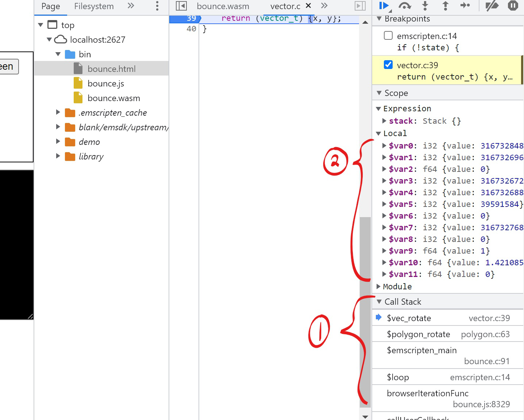The width and height of the screenshot is (524, 420).
Task: Toggle pause on exceptions icon
Action: pyautogui.click(x=513, y=5)
